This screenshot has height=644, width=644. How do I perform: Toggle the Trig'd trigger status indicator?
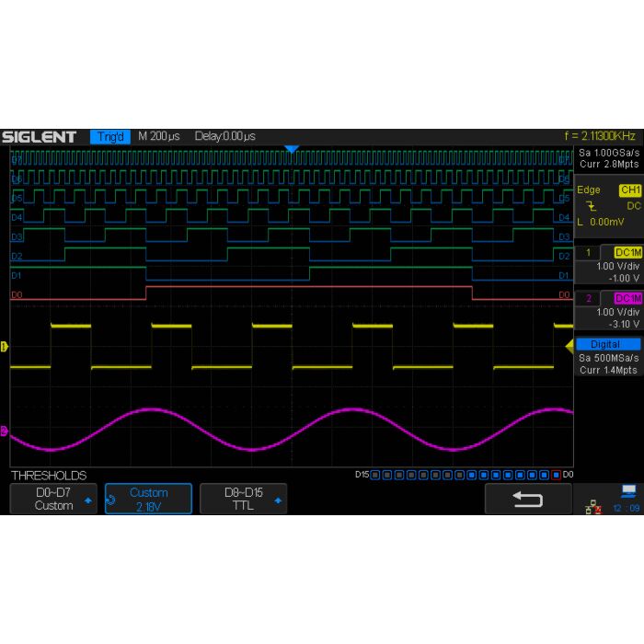109,137
